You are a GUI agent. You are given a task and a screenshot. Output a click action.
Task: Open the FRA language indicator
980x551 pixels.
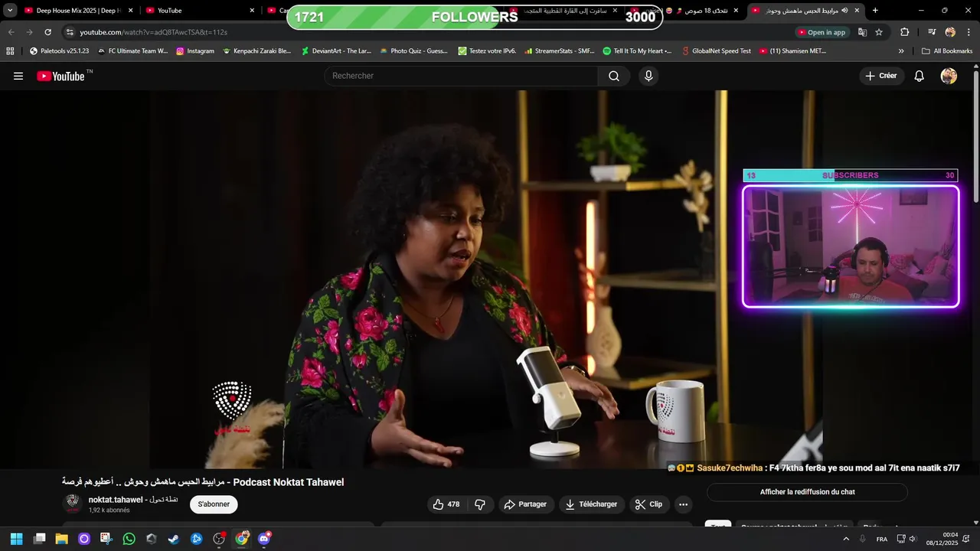pyautogui.click(x=882, y=539)
